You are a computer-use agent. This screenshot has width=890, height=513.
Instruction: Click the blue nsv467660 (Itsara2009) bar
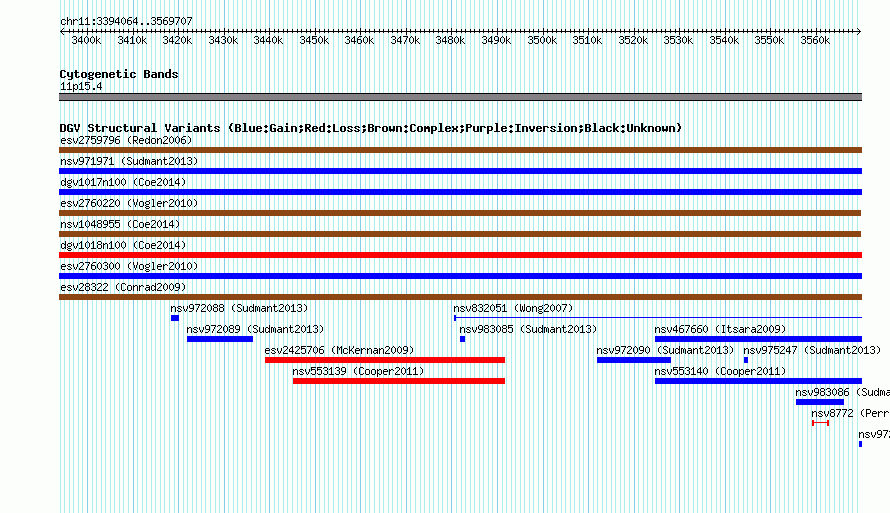(758, 339)
